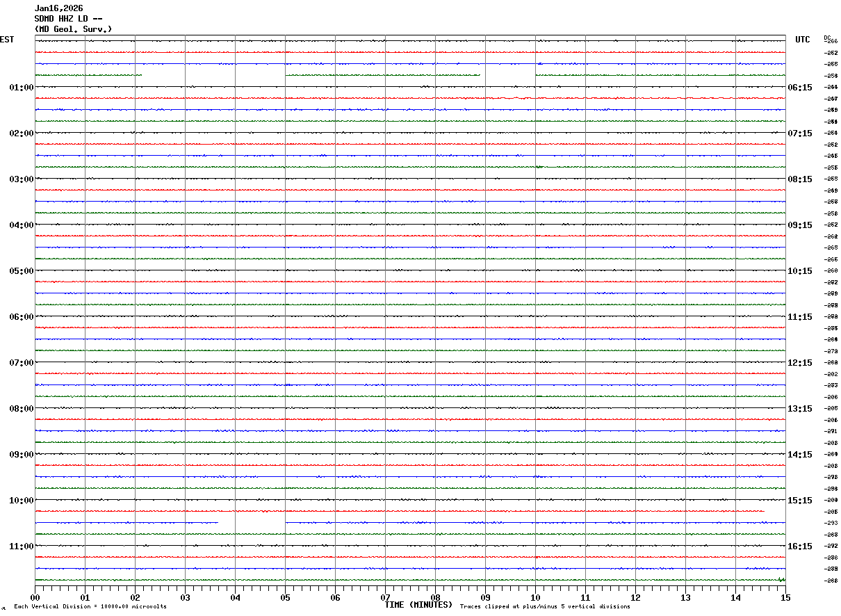Select the 03:00 EST row label
Screen dimensions: 841x616
click(22, 179)
